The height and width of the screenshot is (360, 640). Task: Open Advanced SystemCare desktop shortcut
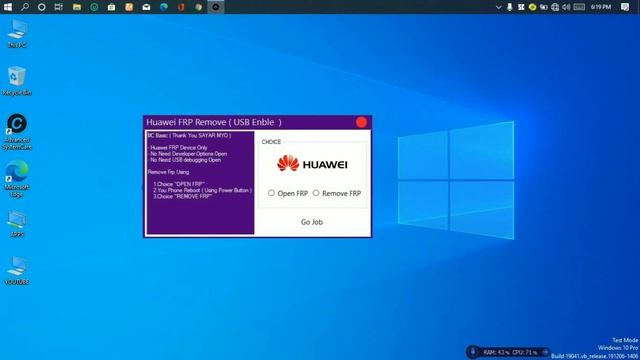(x=17, y=132)
